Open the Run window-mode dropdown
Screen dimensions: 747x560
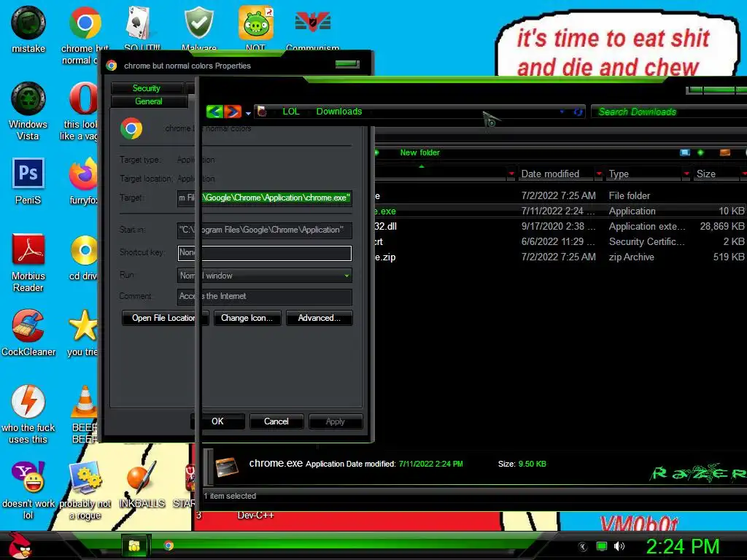(347, 275)
